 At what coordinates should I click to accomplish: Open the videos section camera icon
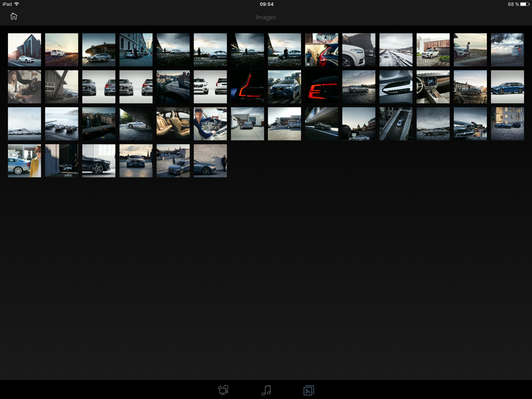coord(223,390)
